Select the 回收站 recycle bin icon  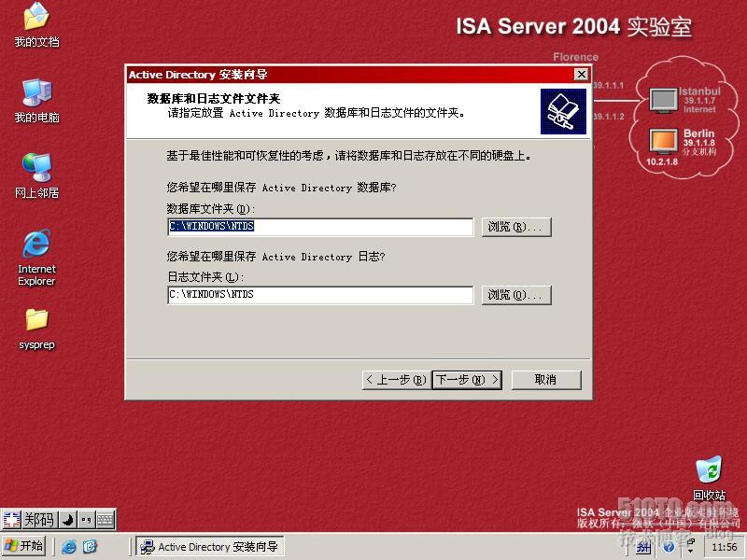click(709, 478)
